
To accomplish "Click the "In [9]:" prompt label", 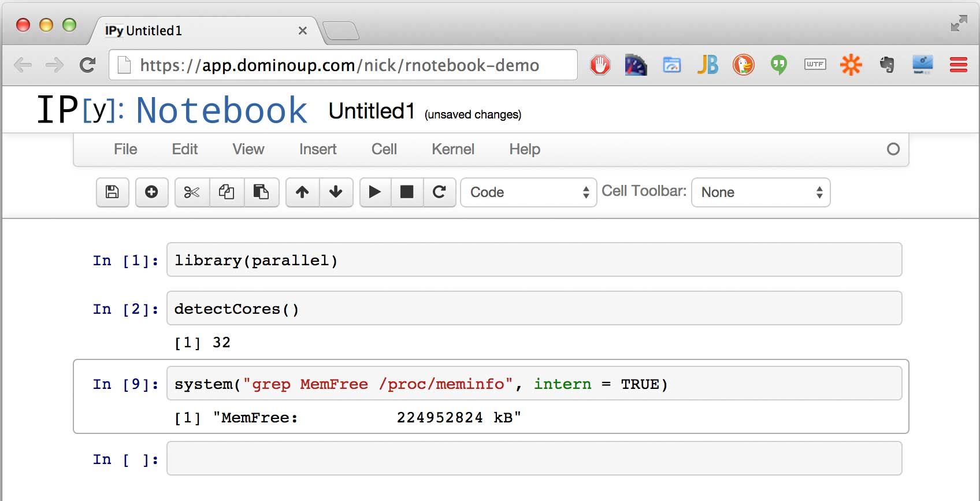I will (125, 384).
